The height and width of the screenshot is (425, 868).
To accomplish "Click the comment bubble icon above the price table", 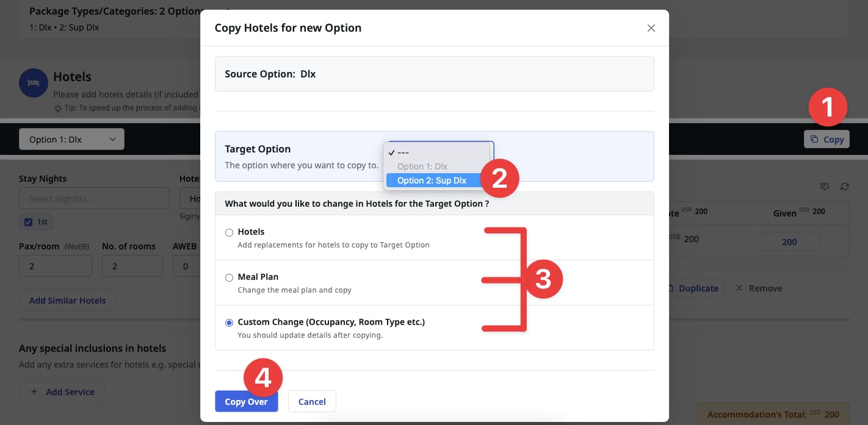I will point(824,187).
